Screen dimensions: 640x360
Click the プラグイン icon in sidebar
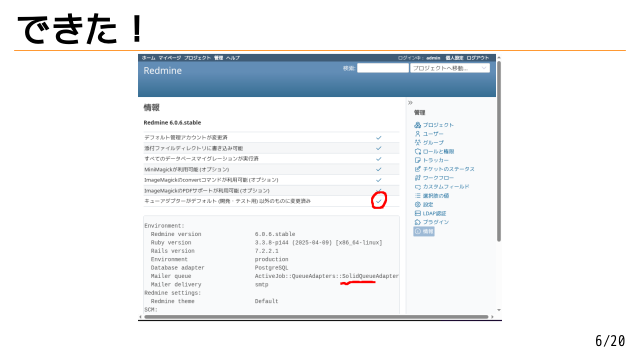coord(417,222)
